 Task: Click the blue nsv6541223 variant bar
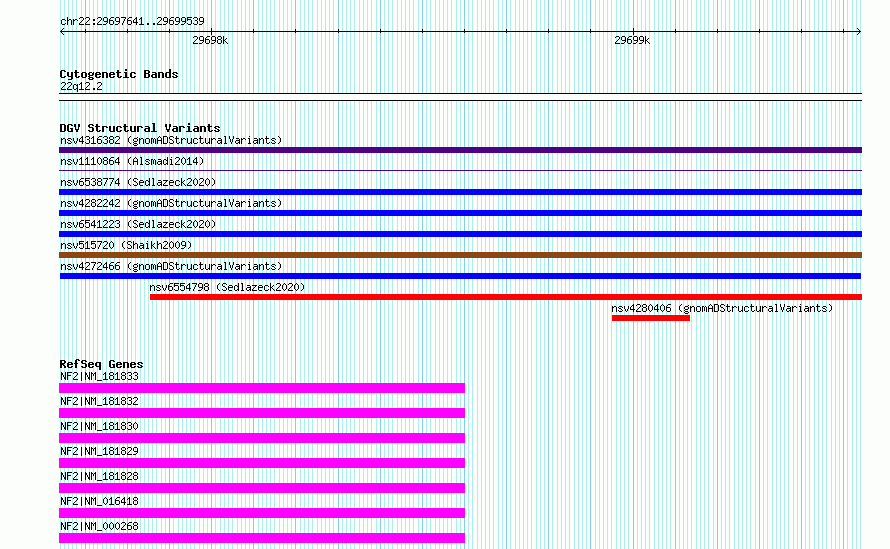[x=460, y=234]
